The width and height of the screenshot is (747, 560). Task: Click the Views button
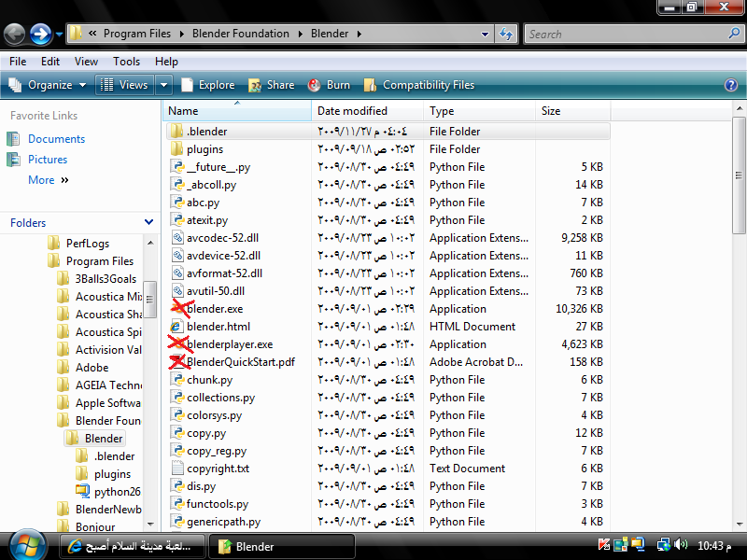(x=125, y=85)
